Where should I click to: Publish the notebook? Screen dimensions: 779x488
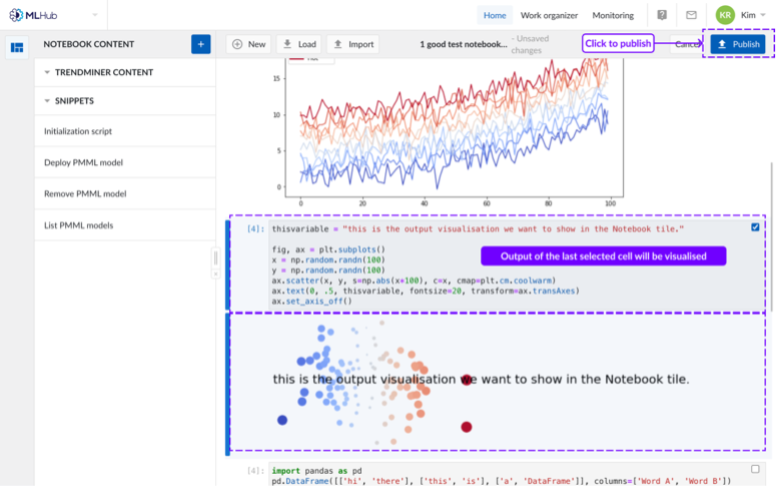coord(738,44)
